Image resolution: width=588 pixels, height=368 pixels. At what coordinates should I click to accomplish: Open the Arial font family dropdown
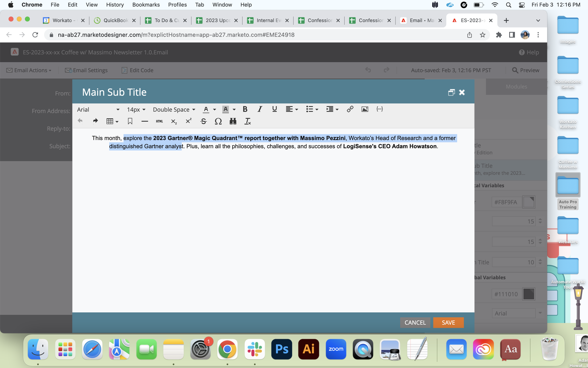point(98,110)
